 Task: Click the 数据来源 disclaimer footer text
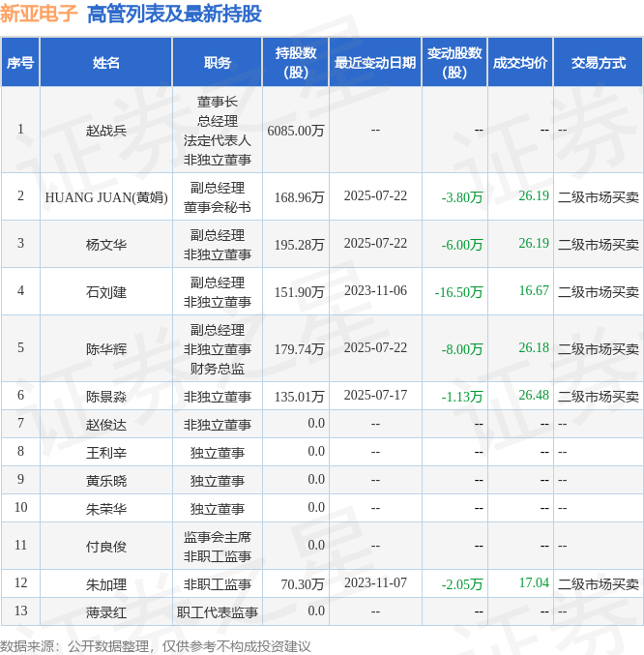pos(156,646)
